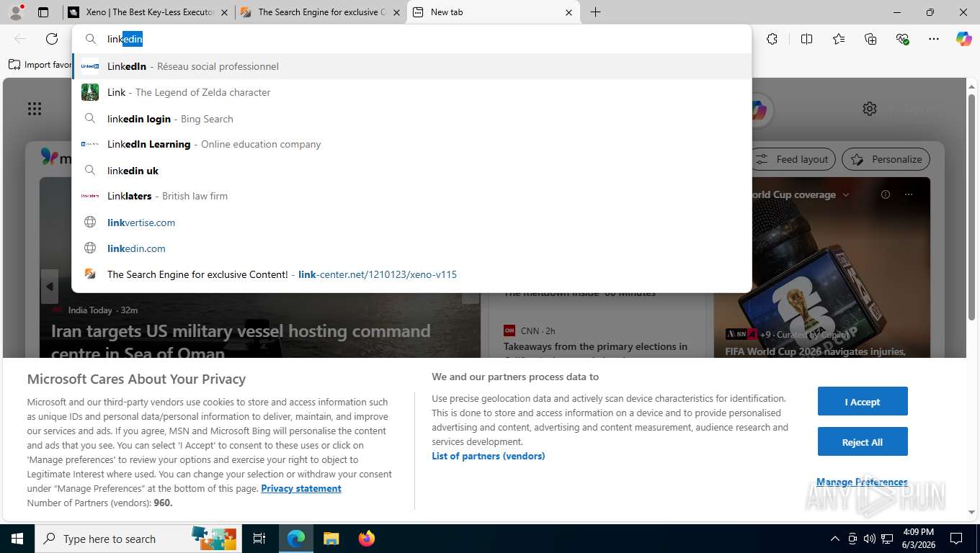Screen dimensions: 980x553
Task: Close the New tab tab
Action: [569, 12]
